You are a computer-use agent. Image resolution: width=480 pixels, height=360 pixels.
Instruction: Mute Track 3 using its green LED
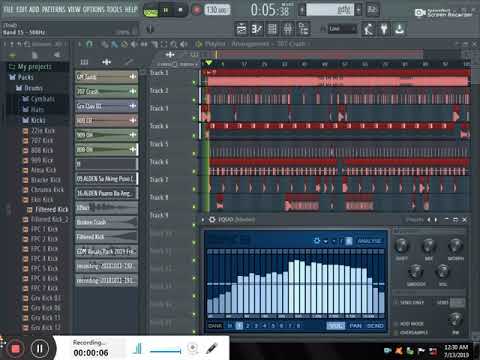[194, 118]
